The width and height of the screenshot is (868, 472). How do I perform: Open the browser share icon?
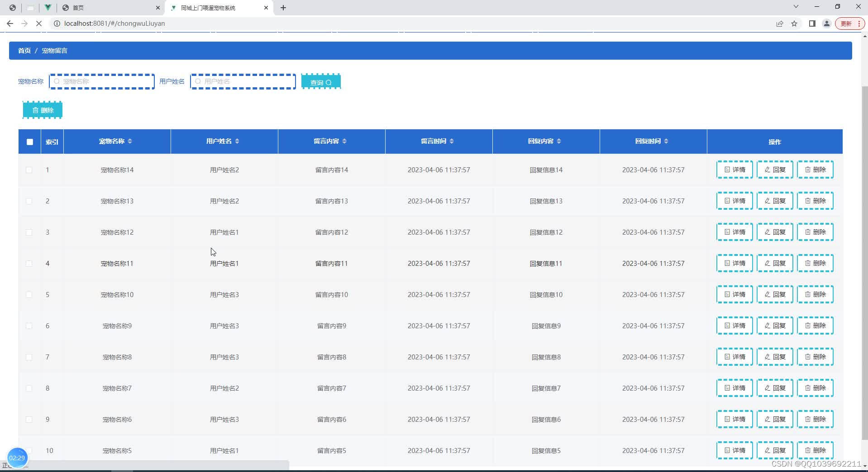[780, 24]
